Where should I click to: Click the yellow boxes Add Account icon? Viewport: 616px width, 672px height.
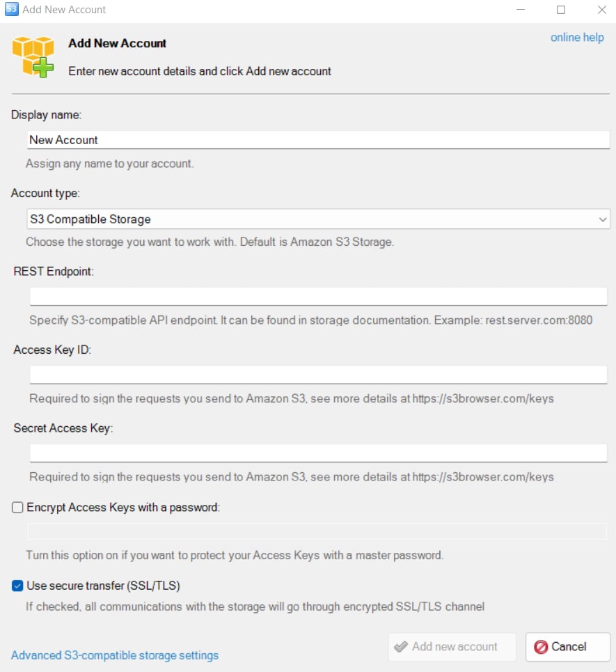click(33, 56)
